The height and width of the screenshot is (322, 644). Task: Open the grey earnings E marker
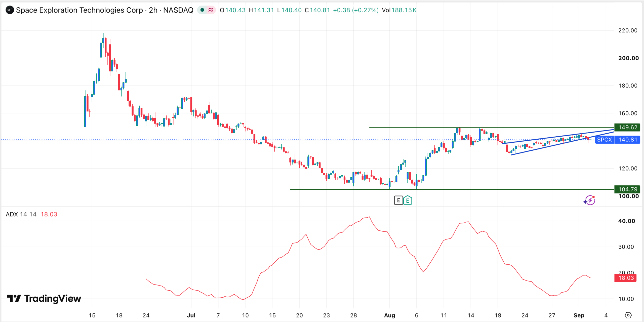[398, 200]
